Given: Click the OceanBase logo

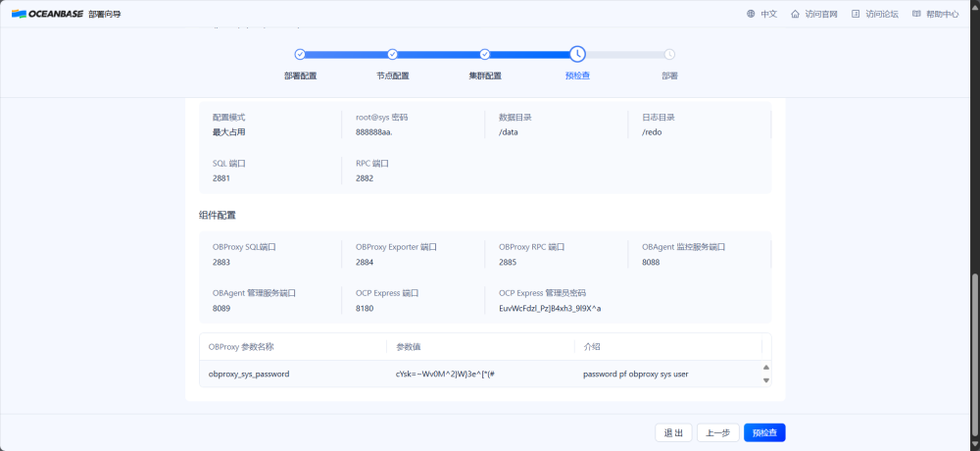Looking at the screenshot, I should (47, 14).
